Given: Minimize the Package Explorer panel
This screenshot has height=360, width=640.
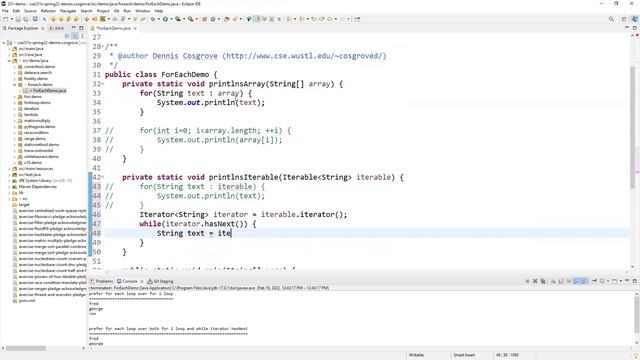Looking at the screenshot, I should pos(74,28).
